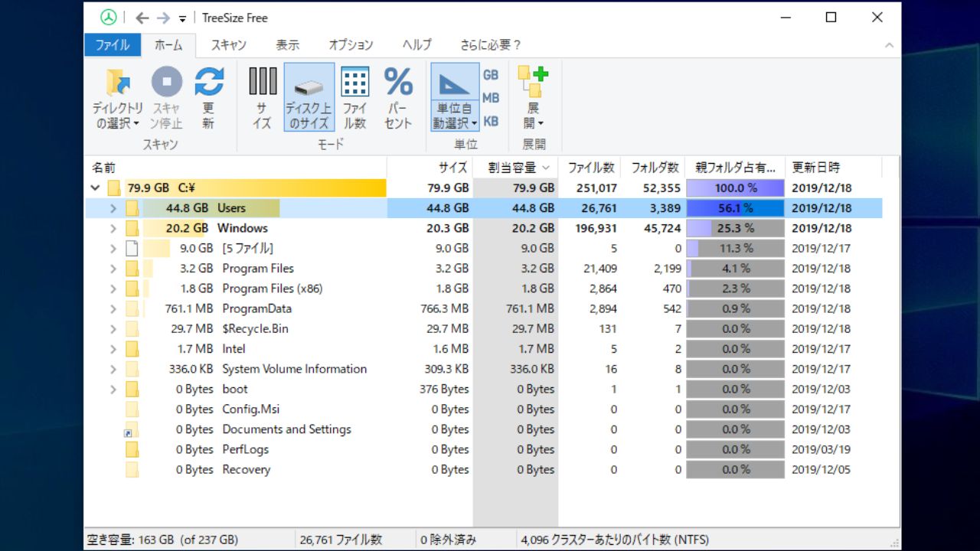Click the Windows folder icon
Viewport: 980px width, 551px height.
[132, 228]
